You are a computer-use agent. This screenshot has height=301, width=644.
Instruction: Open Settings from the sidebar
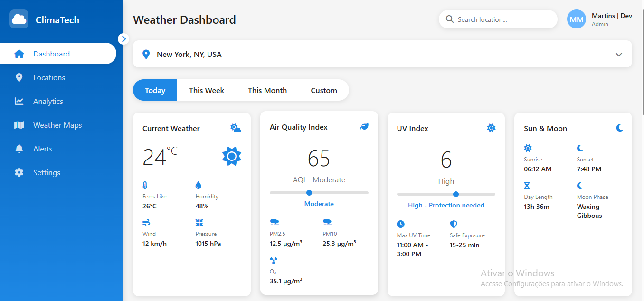coord(58,172)
